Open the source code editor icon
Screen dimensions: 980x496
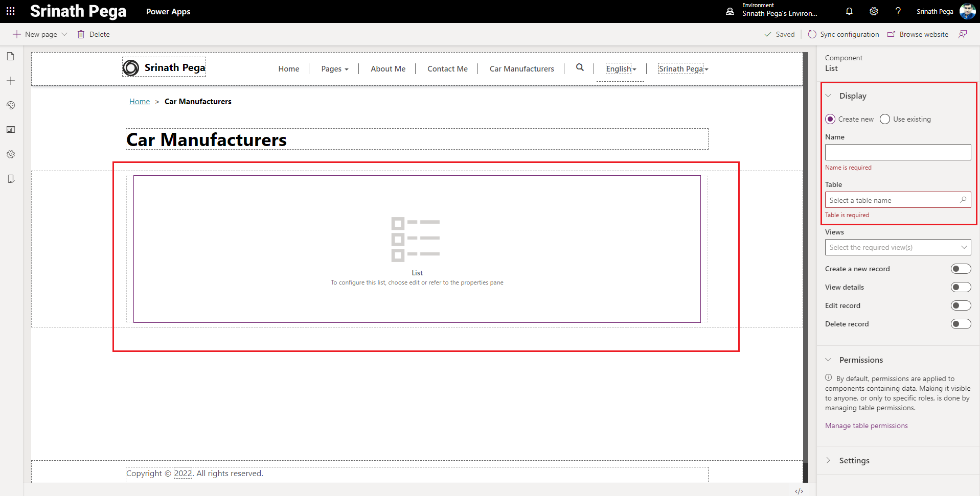point(799,491)
